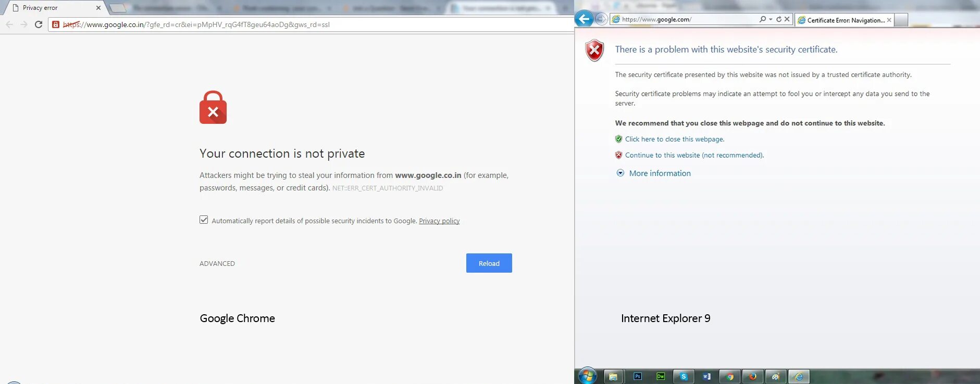Reload the page using Chrome's refresh icon
The image size is (980, 384).
[39, 24]
